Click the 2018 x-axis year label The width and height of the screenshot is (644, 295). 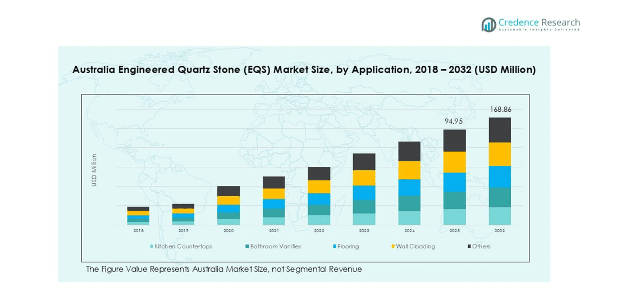(138, 230)
